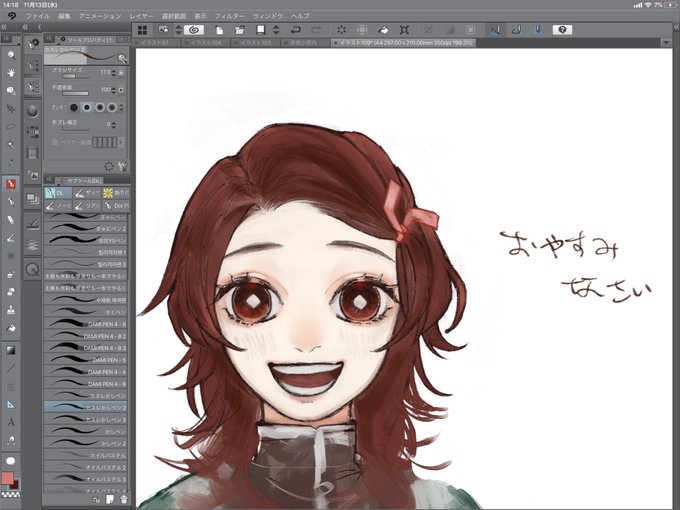Open the stepper next to Clip Studio icon
This screenshot has width=680, height=510.
[x=178, y=30]
